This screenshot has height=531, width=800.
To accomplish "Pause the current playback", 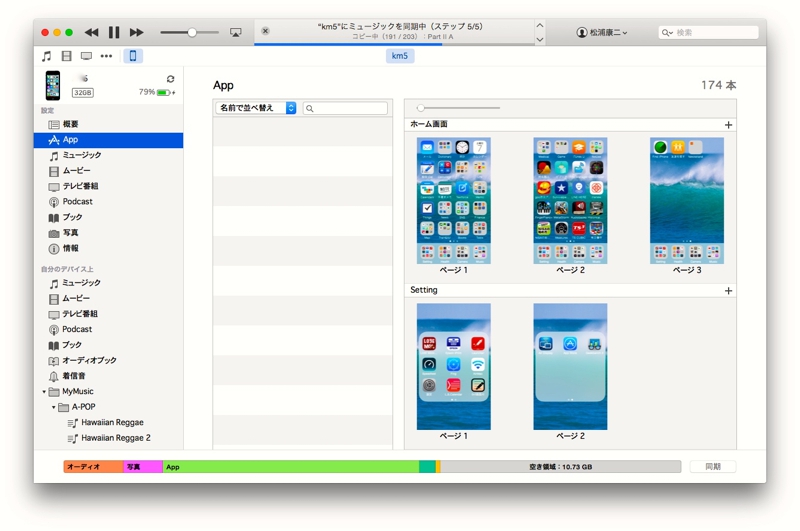I will [114, 33].
